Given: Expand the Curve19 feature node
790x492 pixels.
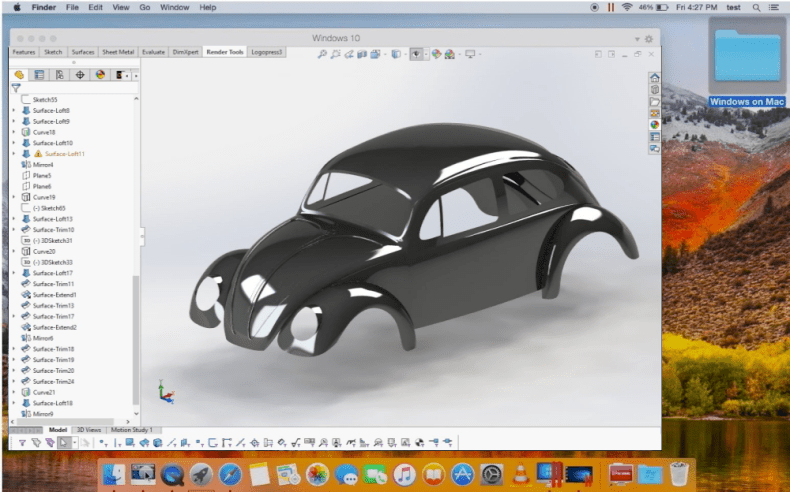Looking at the screenshot, I should [x=14, y=197].
